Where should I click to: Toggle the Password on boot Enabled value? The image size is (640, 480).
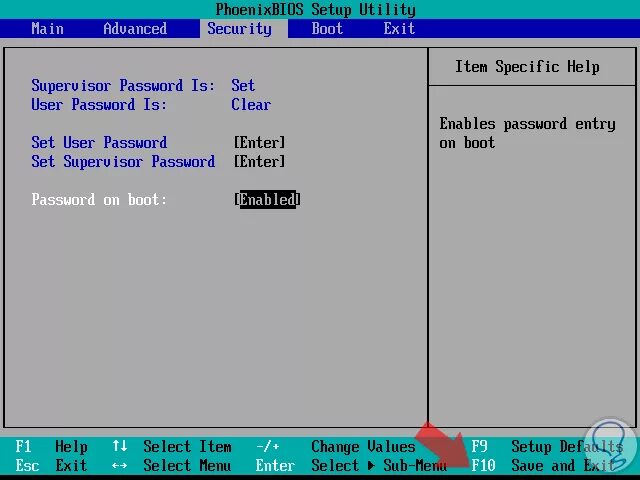pos(267,200)
